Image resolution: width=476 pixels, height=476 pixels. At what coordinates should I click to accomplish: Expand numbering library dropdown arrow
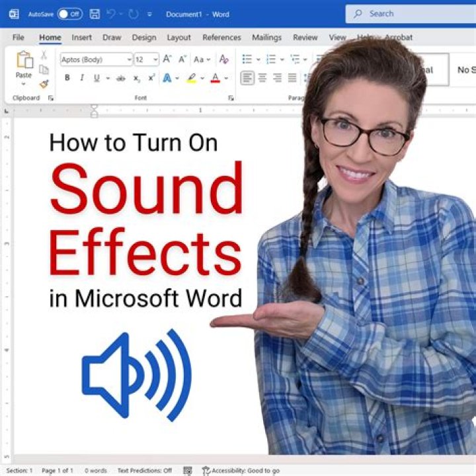tap(282, 59)
